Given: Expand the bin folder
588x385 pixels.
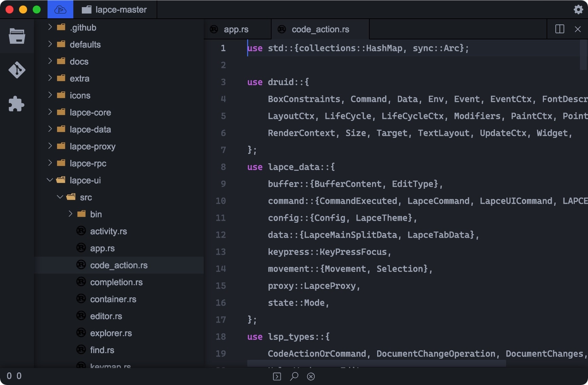Looking at the screenshot, I should coord(70,214).
